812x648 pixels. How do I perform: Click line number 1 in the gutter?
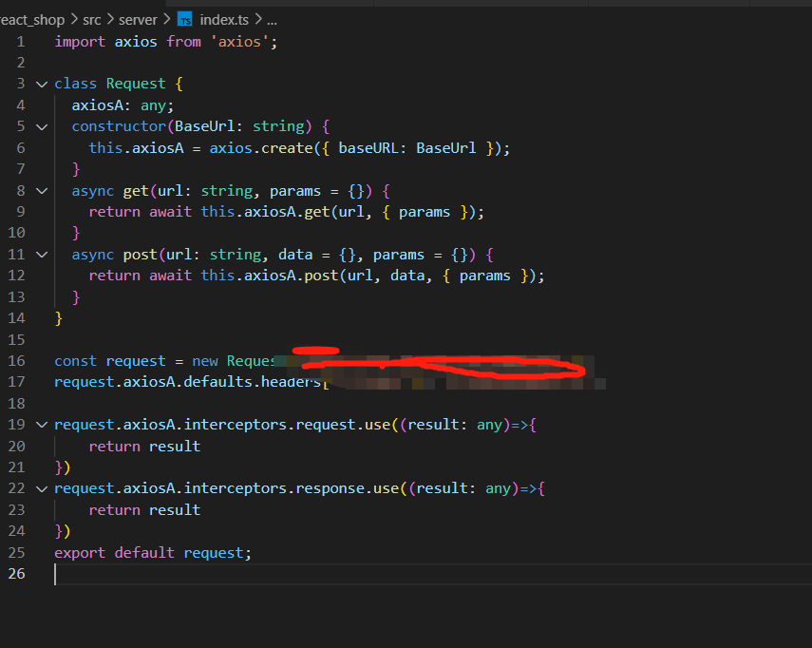(21, 42)
